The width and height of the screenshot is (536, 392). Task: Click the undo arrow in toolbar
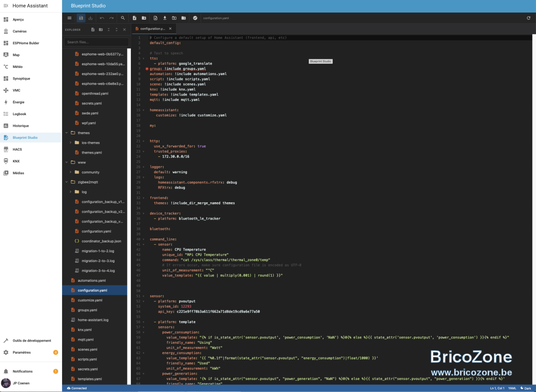[x=102, y=18]
